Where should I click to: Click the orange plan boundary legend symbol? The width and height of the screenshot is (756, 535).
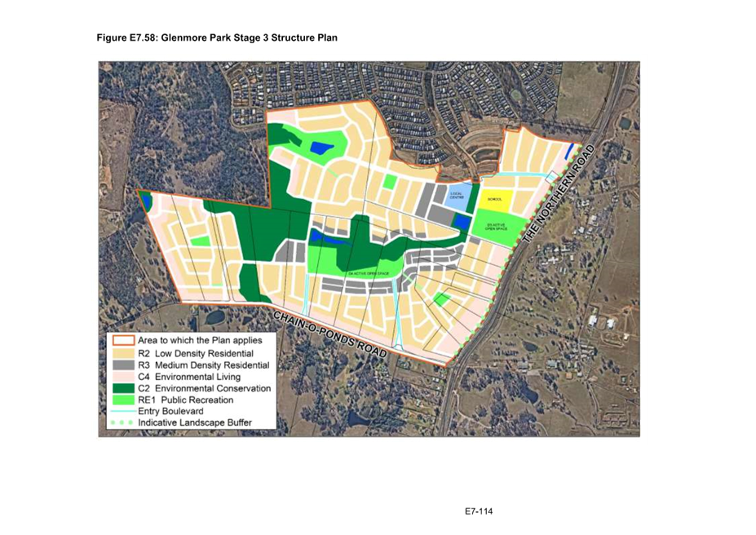click(x=123, y=340)
